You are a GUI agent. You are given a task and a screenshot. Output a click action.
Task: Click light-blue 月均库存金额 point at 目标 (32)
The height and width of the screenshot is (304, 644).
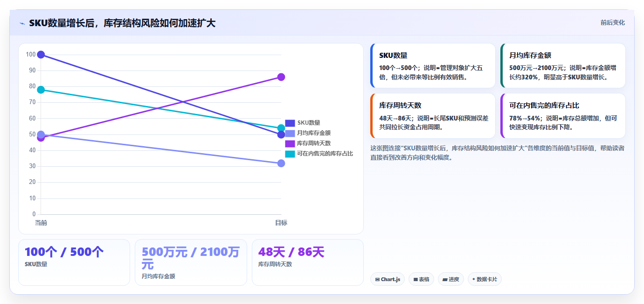coord(281,163)
